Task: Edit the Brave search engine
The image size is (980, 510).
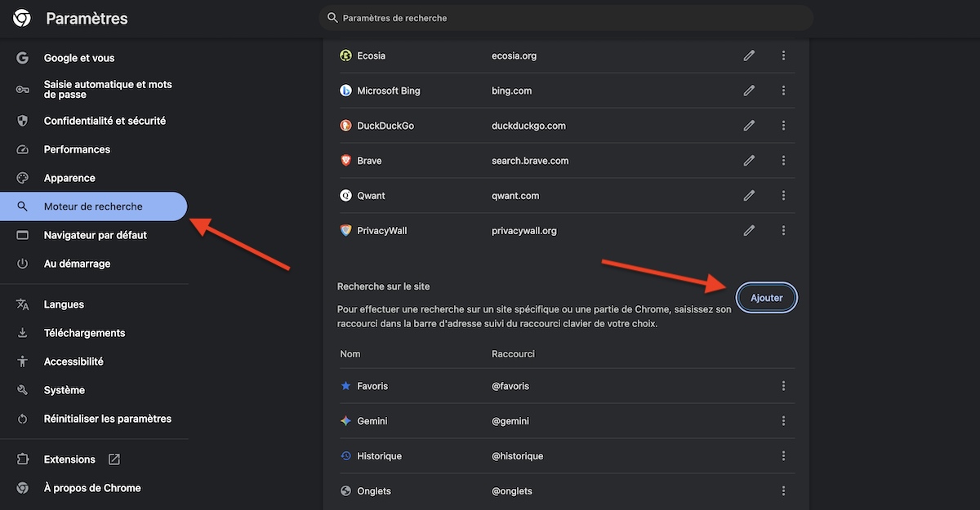Action: (x=749, y=161)
